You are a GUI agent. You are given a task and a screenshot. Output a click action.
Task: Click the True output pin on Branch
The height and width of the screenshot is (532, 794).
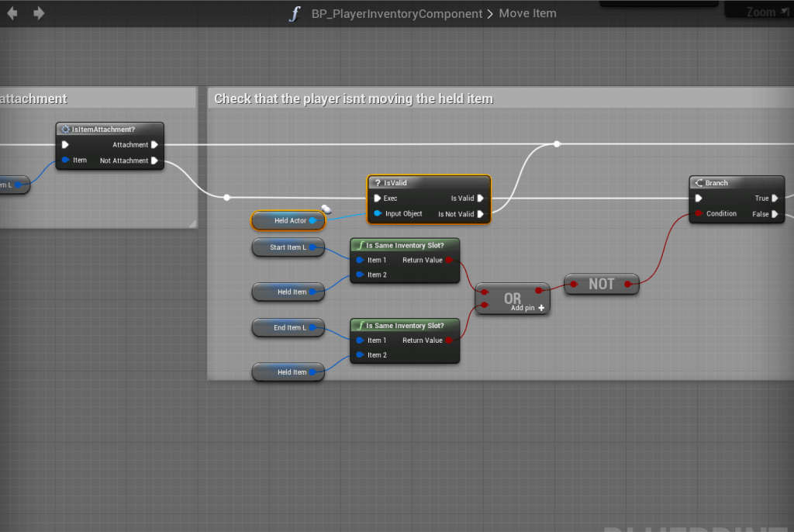click(x=775, y=199)
